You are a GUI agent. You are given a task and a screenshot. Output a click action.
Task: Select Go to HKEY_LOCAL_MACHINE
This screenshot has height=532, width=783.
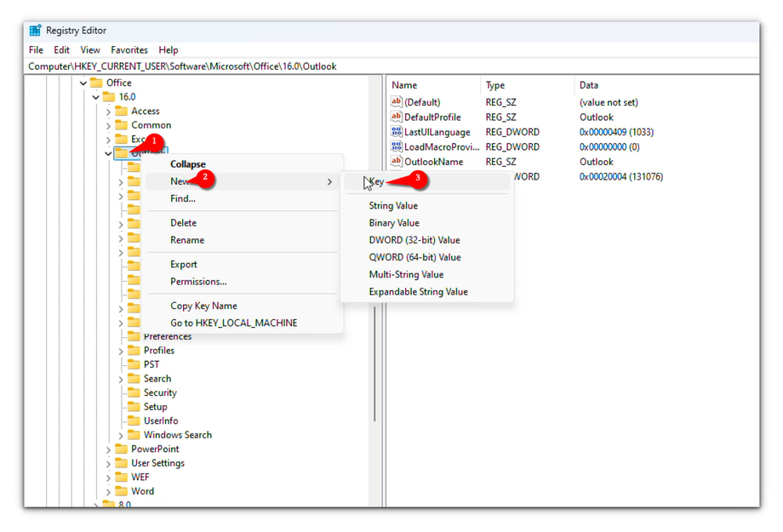pyautogui.click(x=244, y=323)
